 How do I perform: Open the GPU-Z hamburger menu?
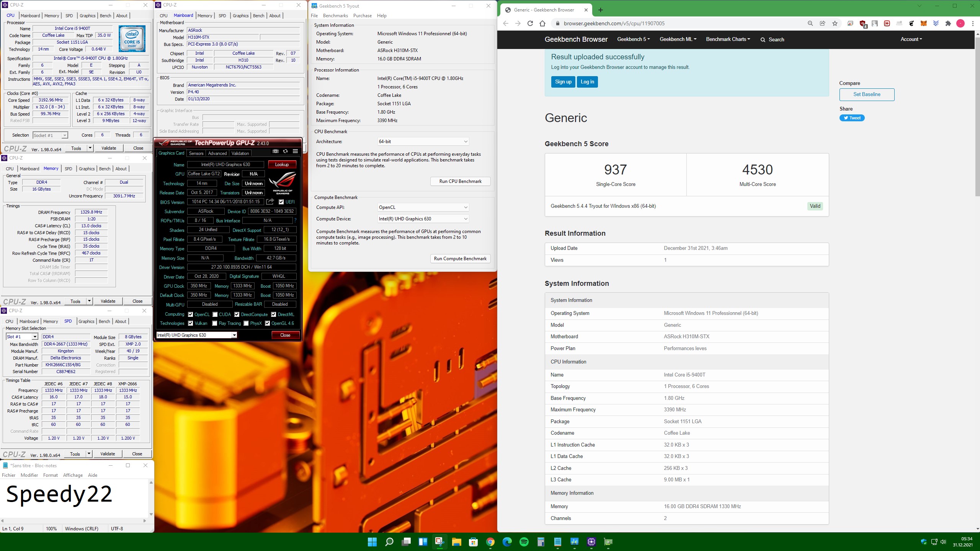click(295, 151)
